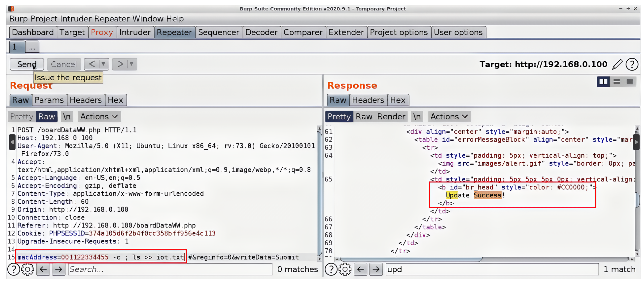Click the Send button
This screenshot has height=284, width=644.
tap(27, 64)
